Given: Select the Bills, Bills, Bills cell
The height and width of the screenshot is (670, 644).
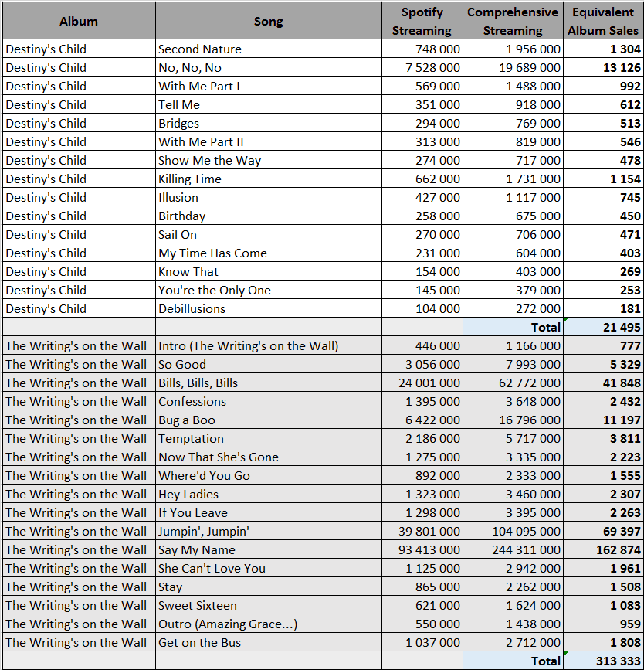Looking at the screenshot, I should (269, 383).
